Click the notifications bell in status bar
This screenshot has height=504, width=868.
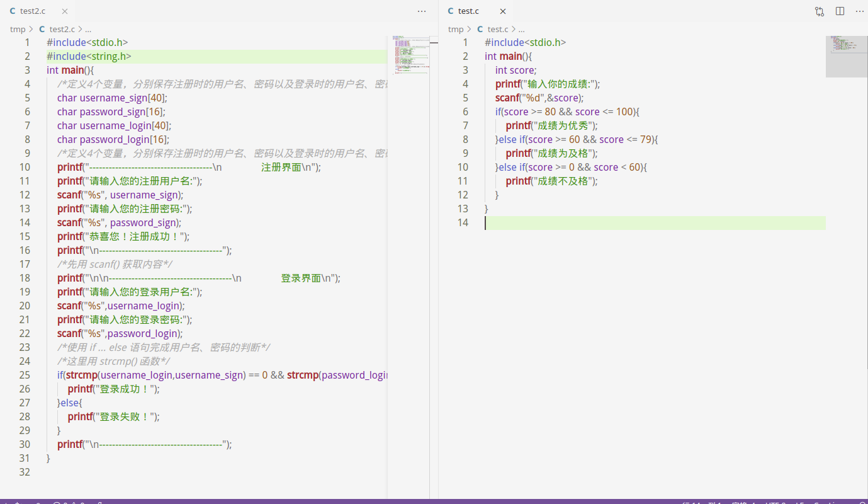coord(862,502)
